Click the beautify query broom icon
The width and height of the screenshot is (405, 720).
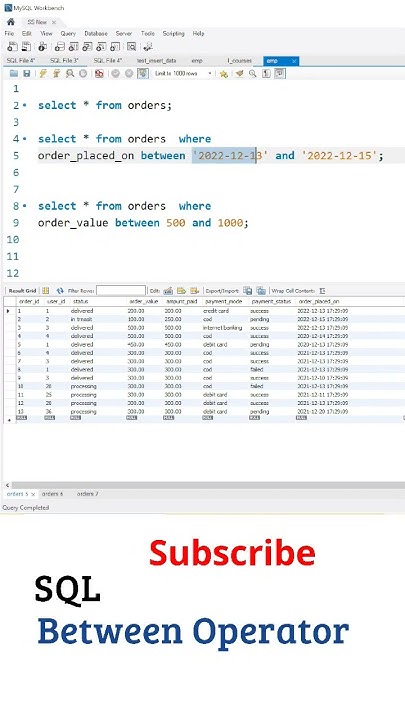(239, 73)
